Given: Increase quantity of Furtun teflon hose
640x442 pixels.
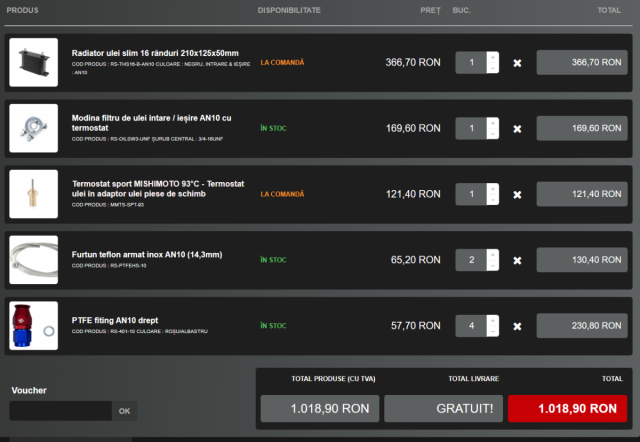Looking at the screenshot, I should pos(492,254).
